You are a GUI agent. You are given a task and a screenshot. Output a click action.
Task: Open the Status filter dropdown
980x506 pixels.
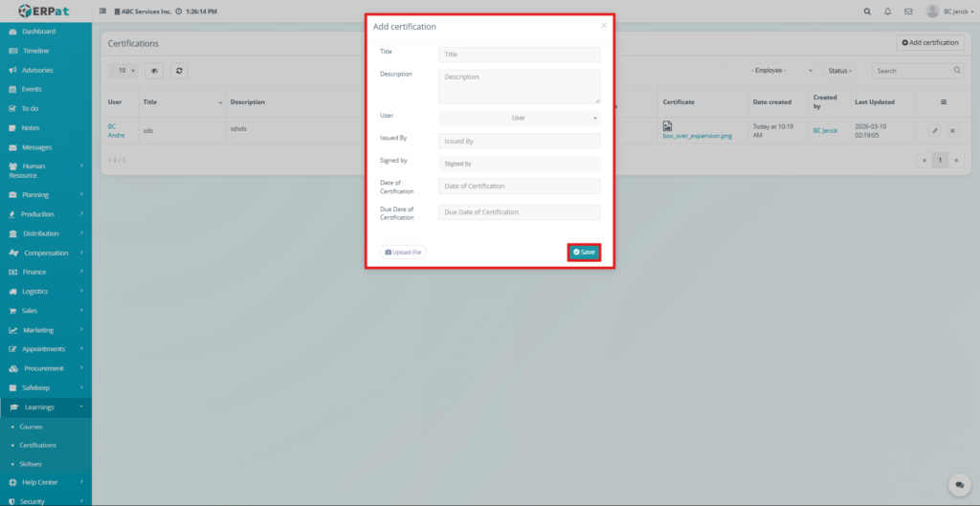click(840, 71)
